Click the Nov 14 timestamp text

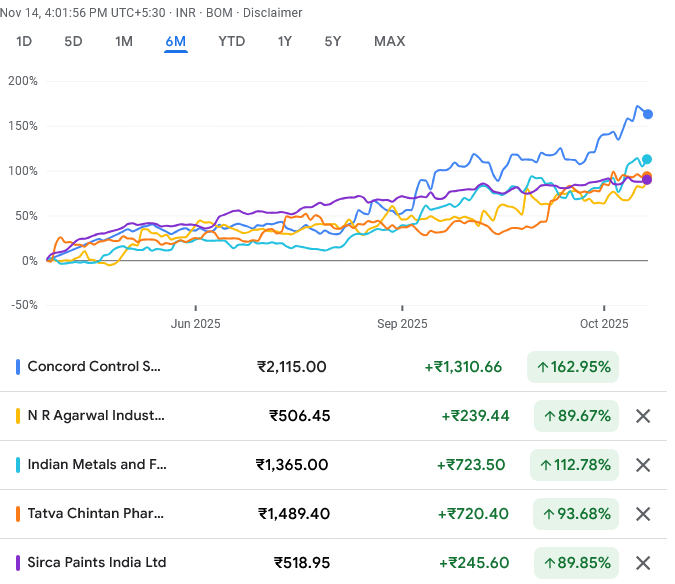[x=83, y=13]
